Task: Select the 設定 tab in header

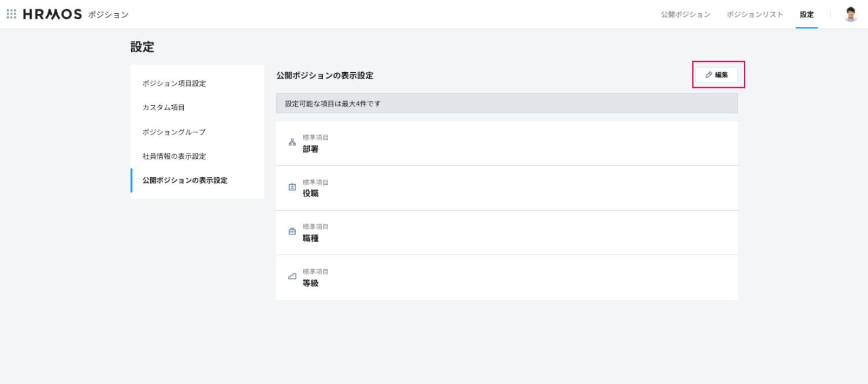Action: pyautogui.click(x=807, y=14)
